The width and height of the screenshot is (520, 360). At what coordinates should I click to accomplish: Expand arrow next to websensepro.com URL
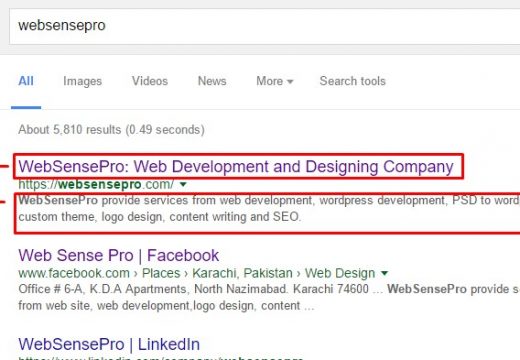click(x=183, y=184)
